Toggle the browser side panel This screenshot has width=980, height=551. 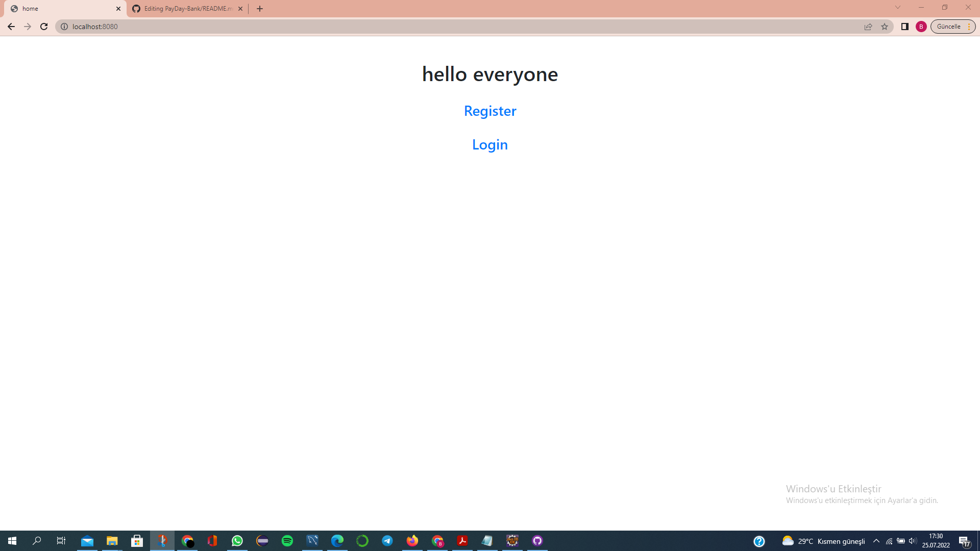pos(905,27)
